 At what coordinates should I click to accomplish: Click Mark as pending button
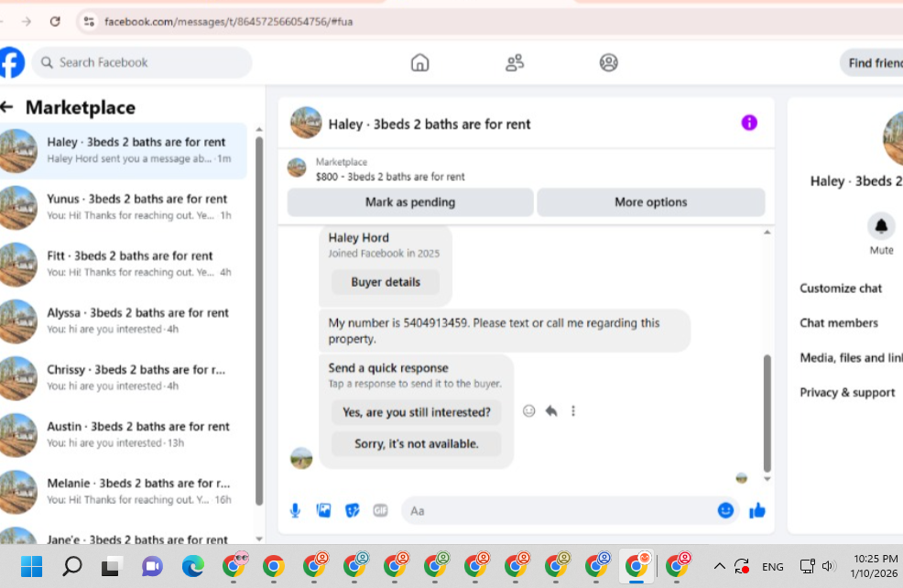410,202
